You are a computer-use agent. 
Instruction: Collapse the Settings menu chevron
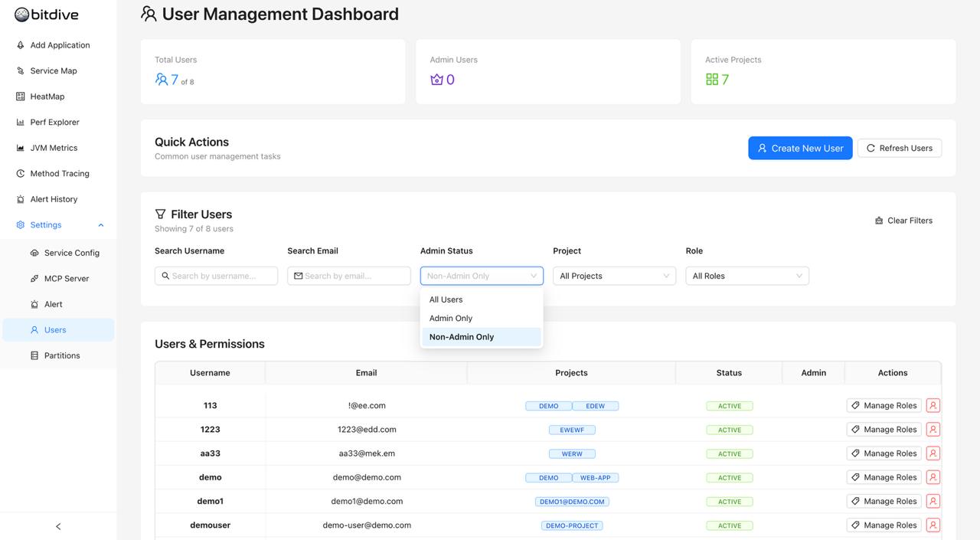click(x=101, y=224)
